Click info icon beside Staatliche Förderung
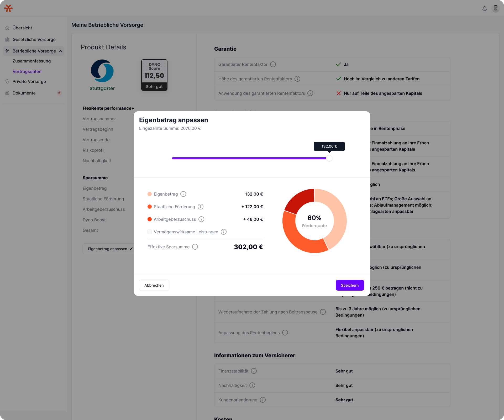Viewport: 504px width, 420px height. 201,207
